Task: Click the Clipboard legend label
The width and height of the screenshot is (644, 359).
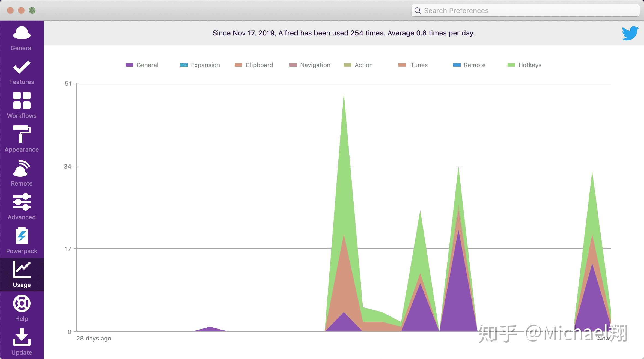Action: pos(259,65)
